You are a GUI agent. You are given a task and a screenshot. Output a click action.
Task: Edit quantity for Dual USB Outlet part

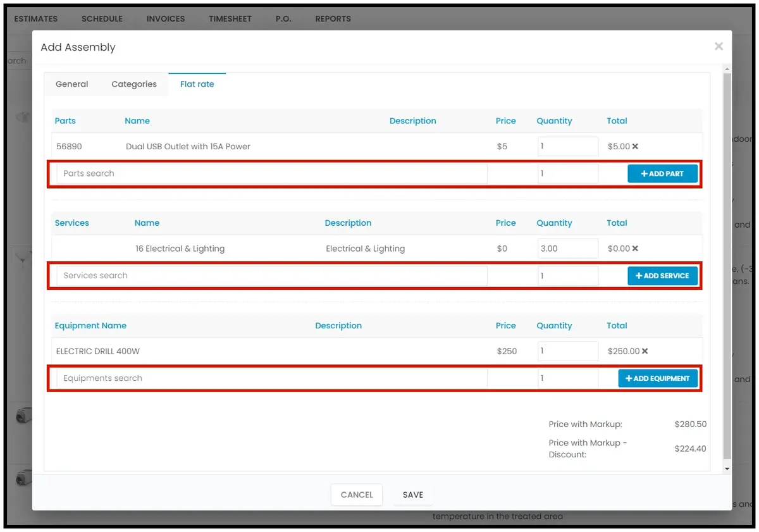pyautogui.click(x=568, y=147)
